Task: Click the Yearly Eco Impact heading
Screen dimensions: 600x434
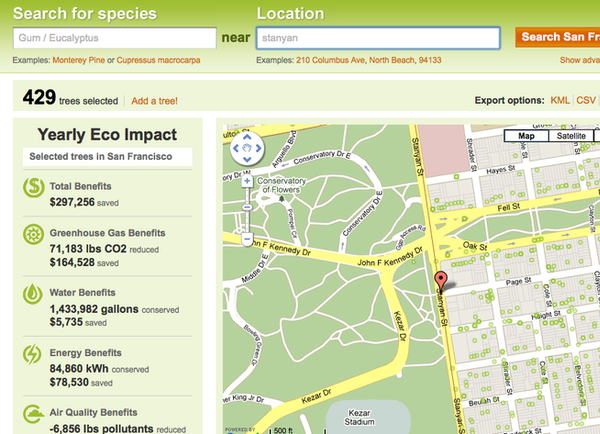Action: tap(107, 135)
